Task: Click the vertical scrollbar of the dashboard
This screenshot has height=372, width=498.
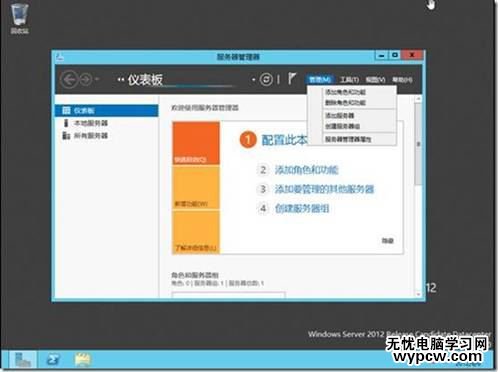Action: point(418,145)
